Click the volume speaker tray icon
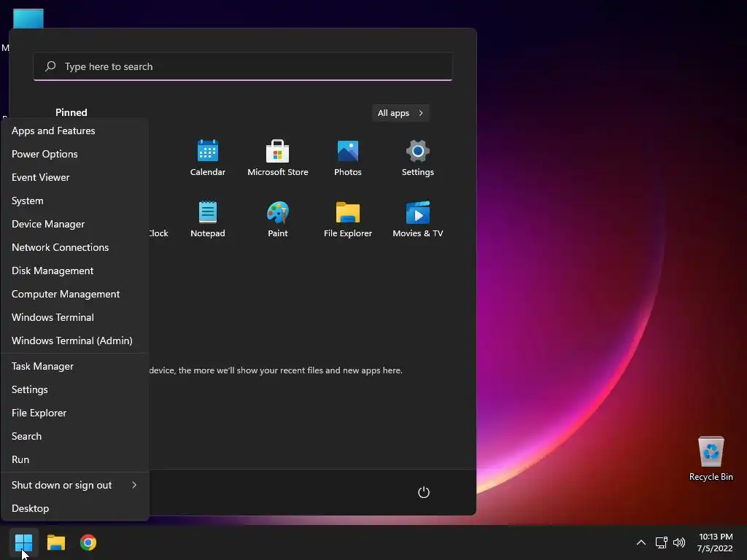747x560 pixels. point(679,542)
